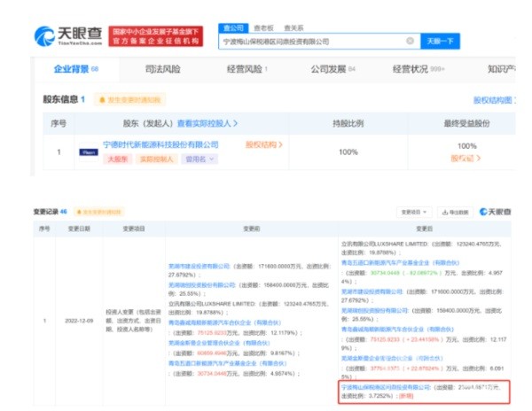Switch to the 企业背景 tab
Image resolution: width=532 pixels, height=411 pixels.
pos(76,69)
